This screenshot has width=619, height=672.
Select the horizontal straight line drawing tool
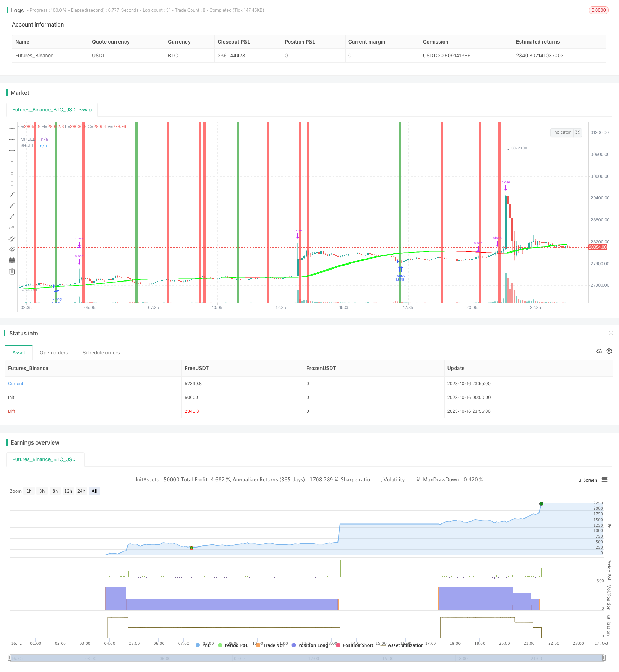point(12,129)
